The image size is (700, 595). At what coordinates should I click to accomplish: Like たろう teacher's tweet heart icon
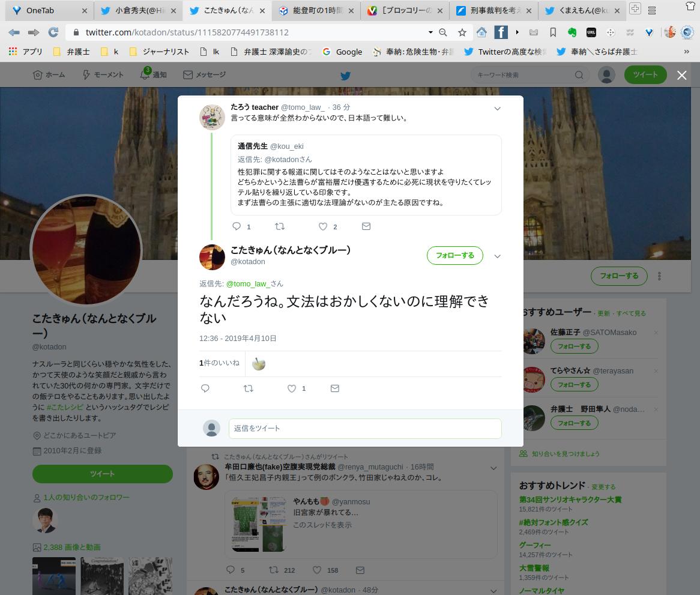tap(323, 226)
